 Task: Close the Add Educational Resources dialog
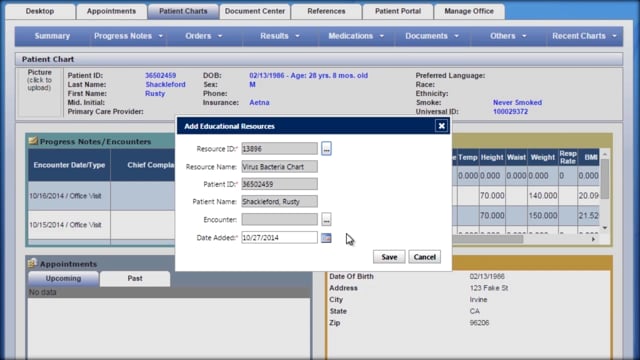click(x=441, y=126)
